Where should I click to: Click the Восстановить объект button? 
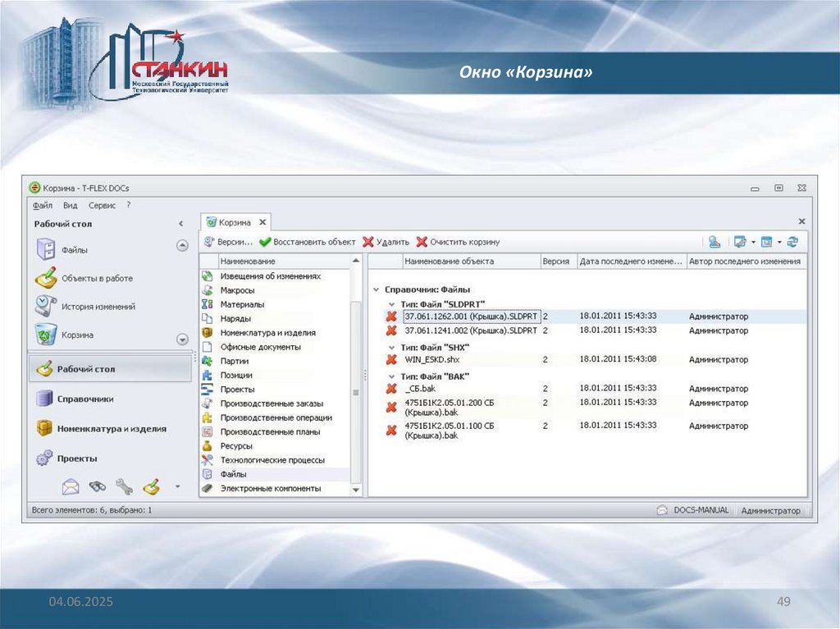pyautogui.click(x=308, y=242)
